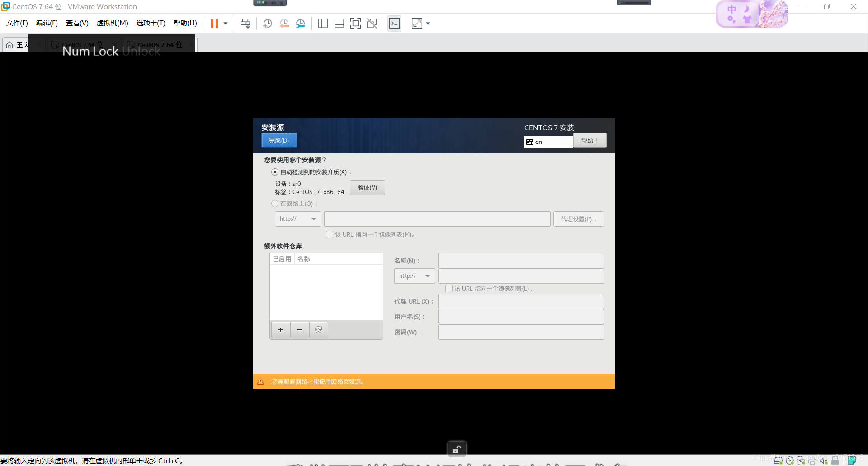This screenshot has height=466, width=868.
Task: Click the 帮助! help button
Action: pyautogui.click(x=590, y=140)
